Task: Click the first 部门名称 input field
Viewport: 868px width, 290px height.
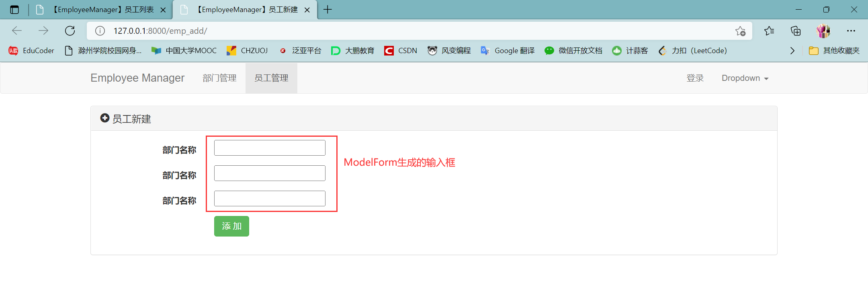Action: point(270,148)
